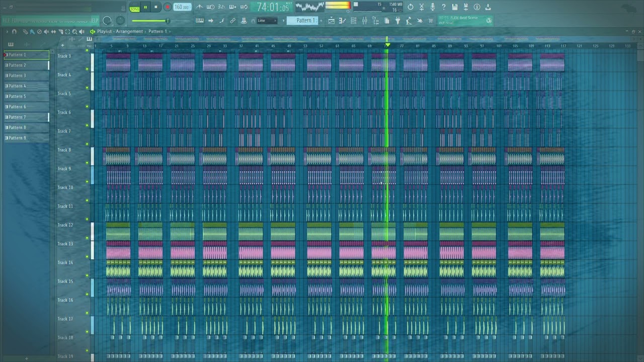Screen dimensions: 644x362
Task: Stop playback with the stop button
Action: point(156,7)
